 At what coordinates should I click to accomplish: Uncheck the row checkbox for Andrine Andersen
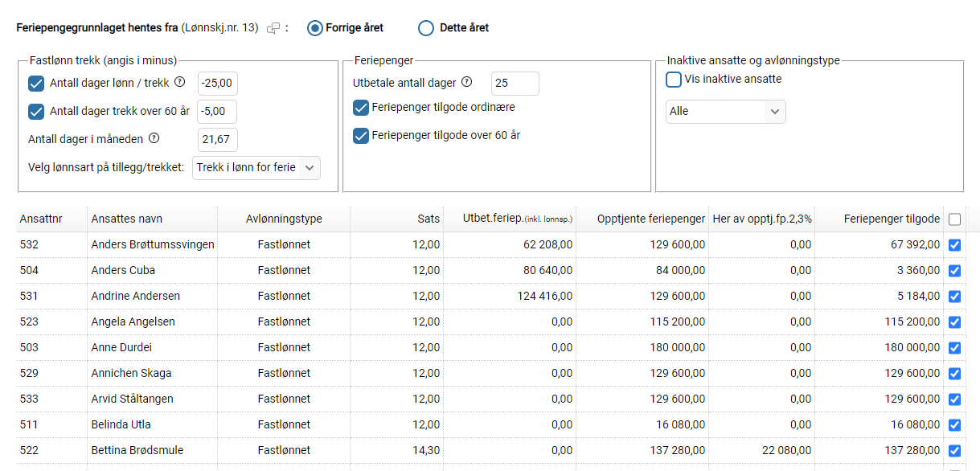pyautogui.click(x=954, y=297)
